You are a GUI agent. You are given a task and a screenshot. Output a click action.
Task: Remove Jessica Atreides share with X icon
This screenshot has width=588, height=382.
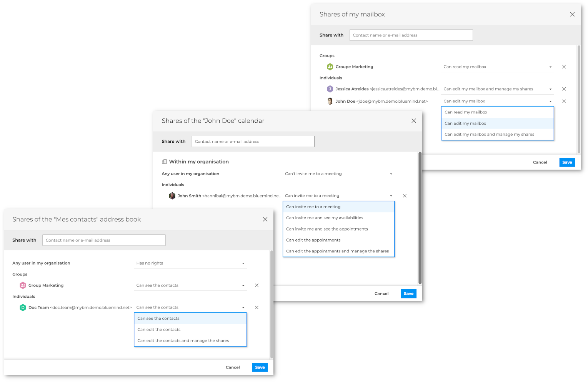click(564, 89)
